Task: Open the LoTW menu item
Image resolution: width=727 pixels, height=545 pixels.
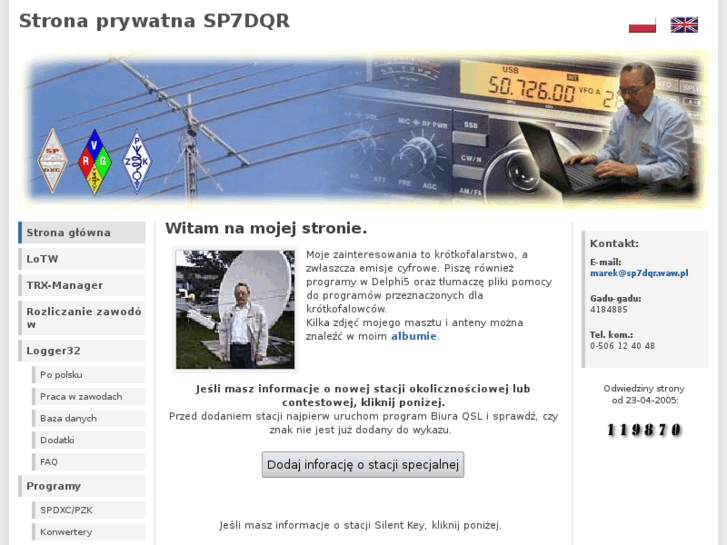Action: [82, 259]
